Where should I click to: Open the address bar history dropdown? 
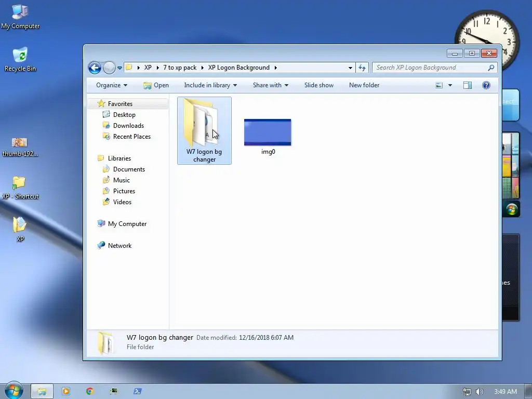point(350,68)
